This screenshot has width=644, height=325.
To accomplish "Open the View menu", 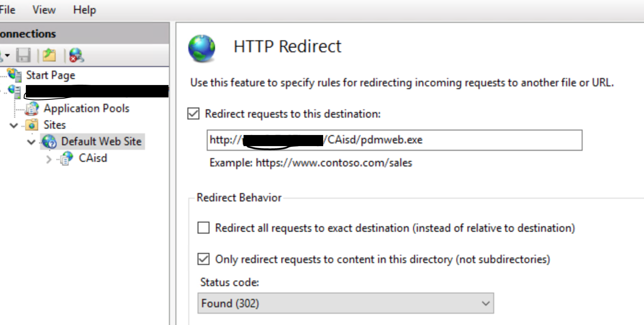I will 44,10.
